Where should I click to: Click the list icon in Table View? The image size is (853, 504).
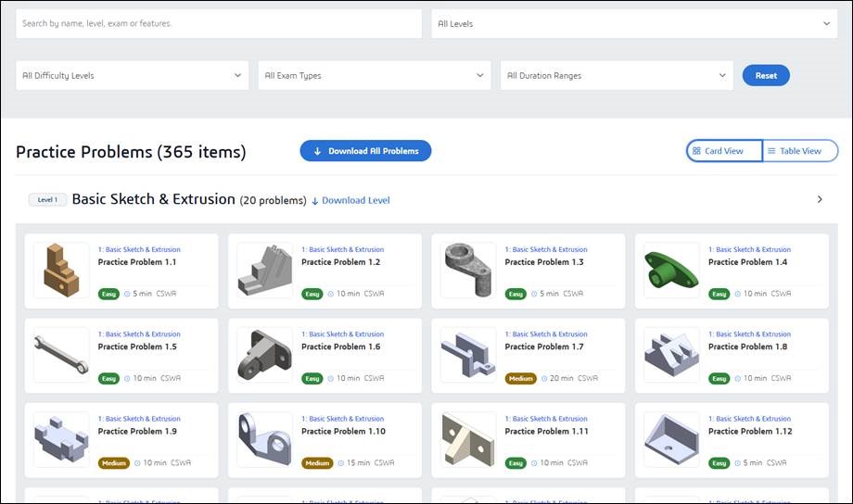[771, 151]
